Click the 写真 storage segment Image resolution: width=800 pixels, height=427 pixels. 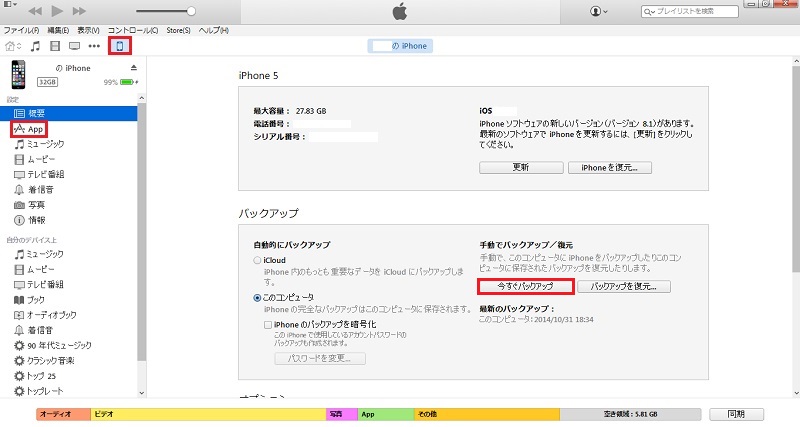(x=342, y=414)
